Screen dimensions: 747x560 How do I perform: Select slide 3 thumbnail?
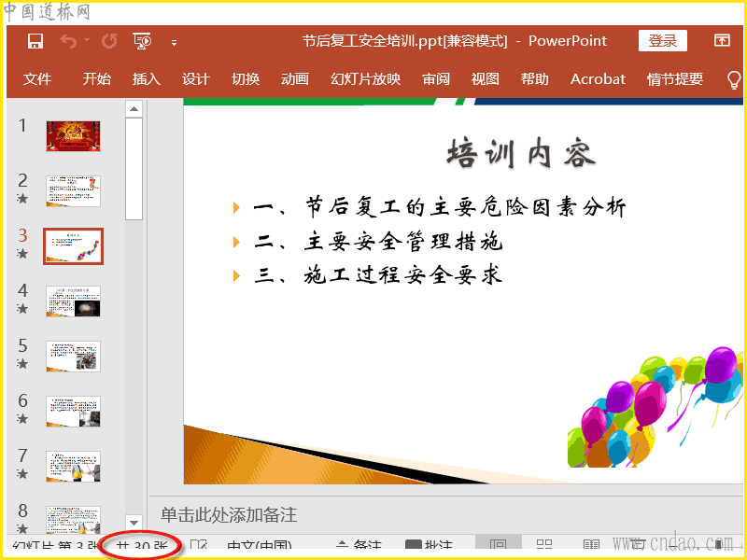tap(73, 246)
